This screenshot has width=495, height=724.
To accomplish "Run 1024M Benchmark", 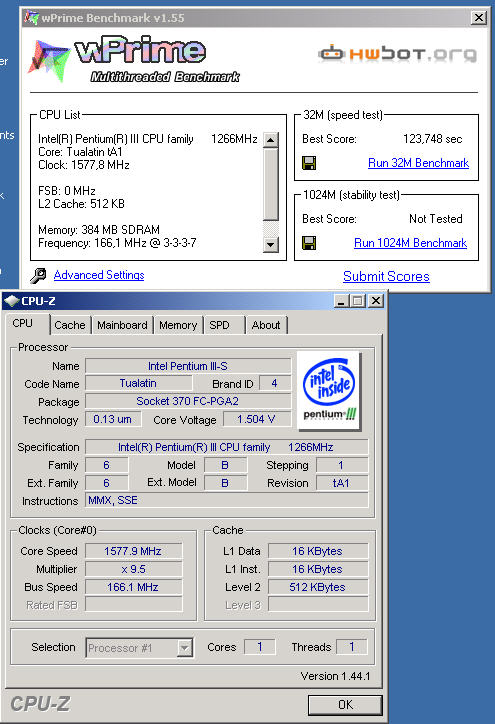I will [410, 243].
